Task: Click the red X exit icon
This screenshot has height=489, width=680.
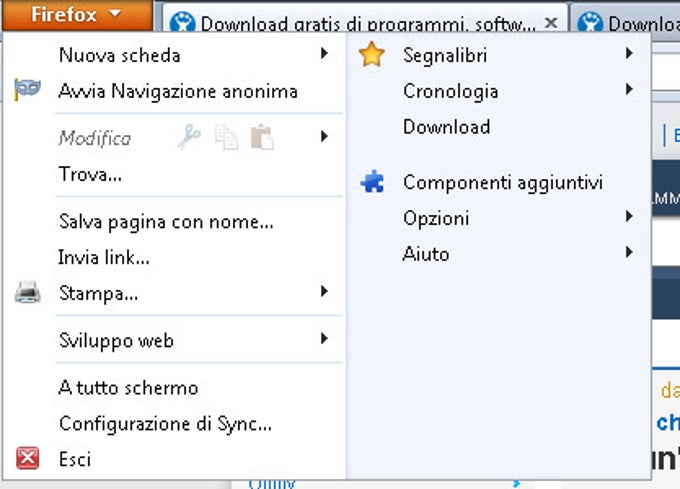Action: point(27,458)
